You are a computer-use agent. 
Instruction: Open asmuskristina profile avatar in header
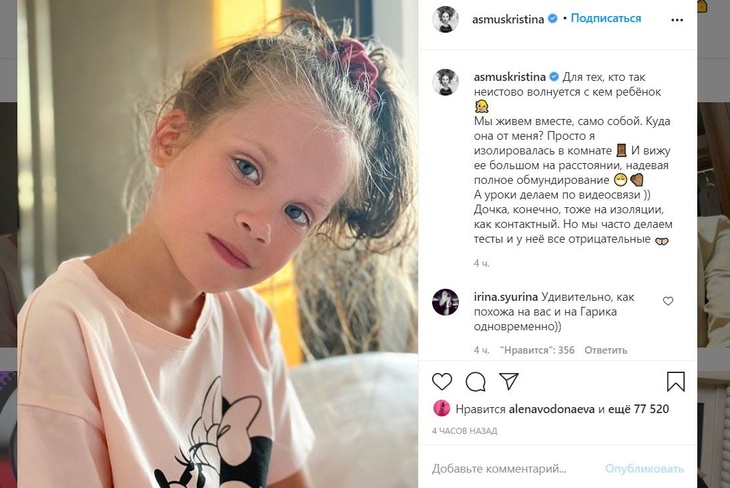[x=446, y=19]
